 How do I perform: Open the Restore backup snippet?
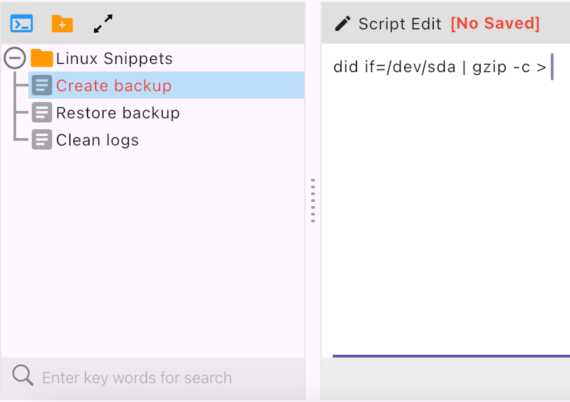[118, 113]
